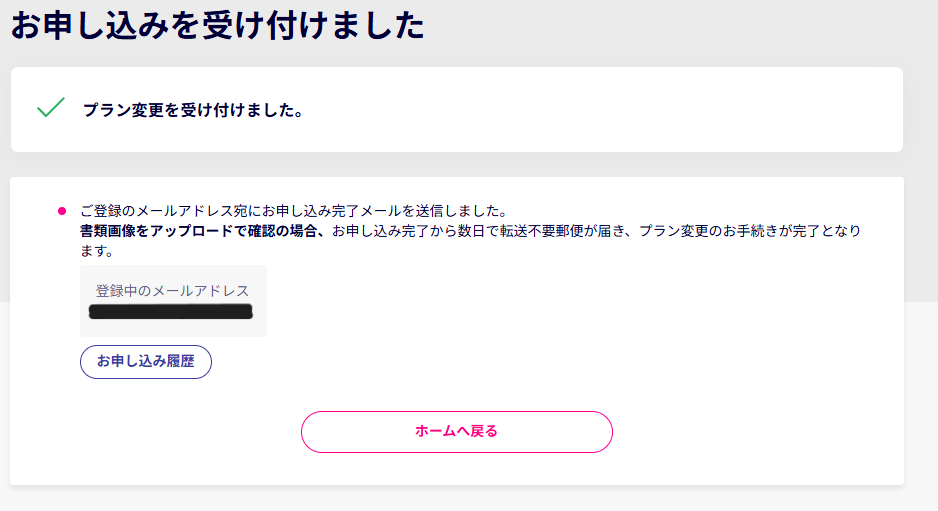Click the プラン変更を受け付けました。 confirmation message
This screenshot has width=938, height=511.
(x=193, y=110)
